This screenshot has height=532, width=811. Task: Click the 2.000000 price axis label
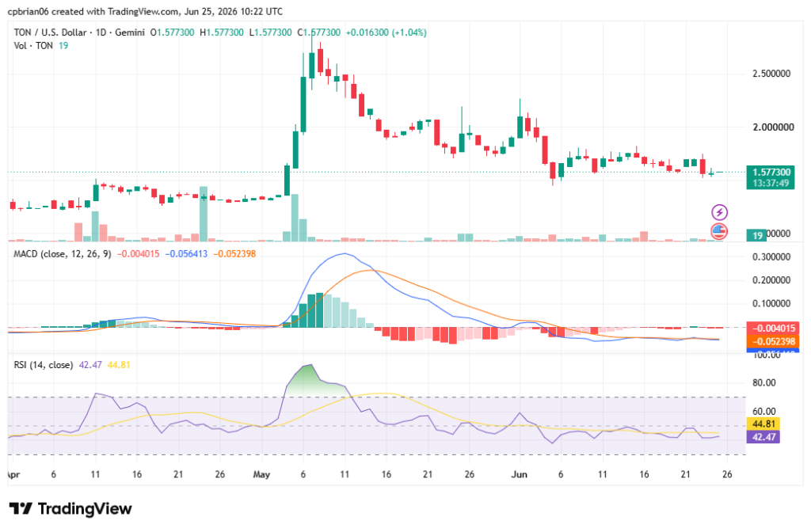tap(773, 127)
